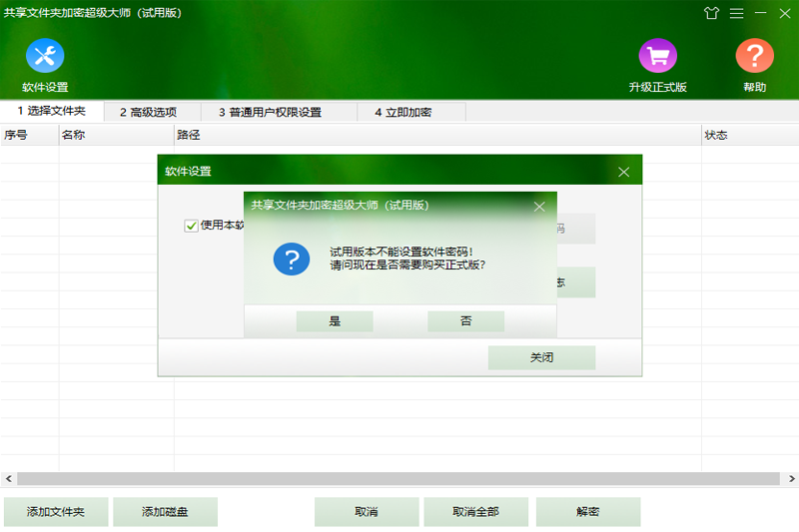
Task: Switch to the 高级选项 tab
Action: [148, 112]
